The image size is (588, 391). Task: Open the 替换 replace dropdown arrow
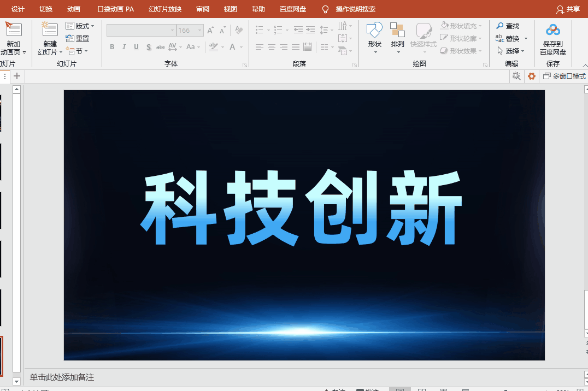[526, 39]
